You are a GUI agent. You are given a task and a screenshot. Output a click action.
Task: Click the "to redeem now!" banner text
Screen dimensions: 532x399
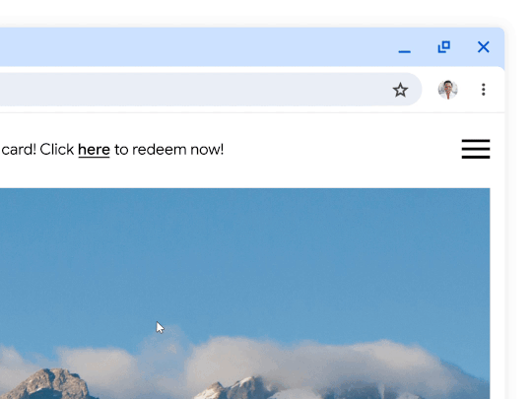click(169, 150)
